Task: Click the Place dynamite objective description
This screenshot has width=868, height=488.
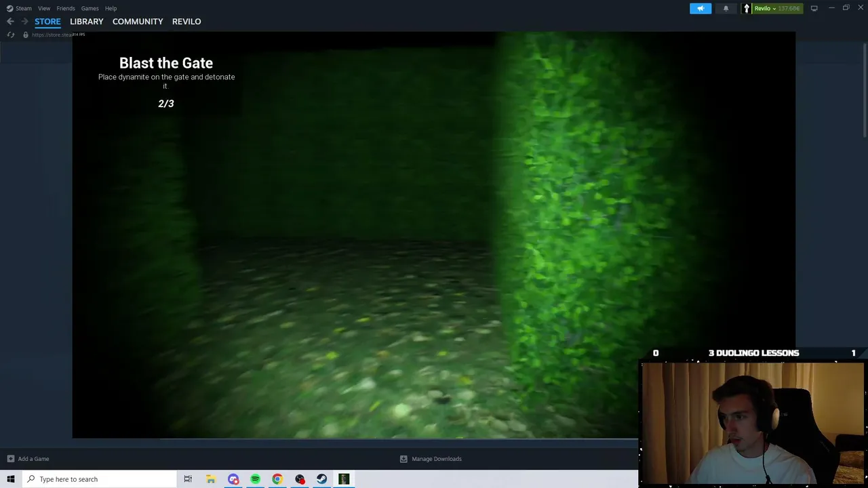Action: pos(166,81)
